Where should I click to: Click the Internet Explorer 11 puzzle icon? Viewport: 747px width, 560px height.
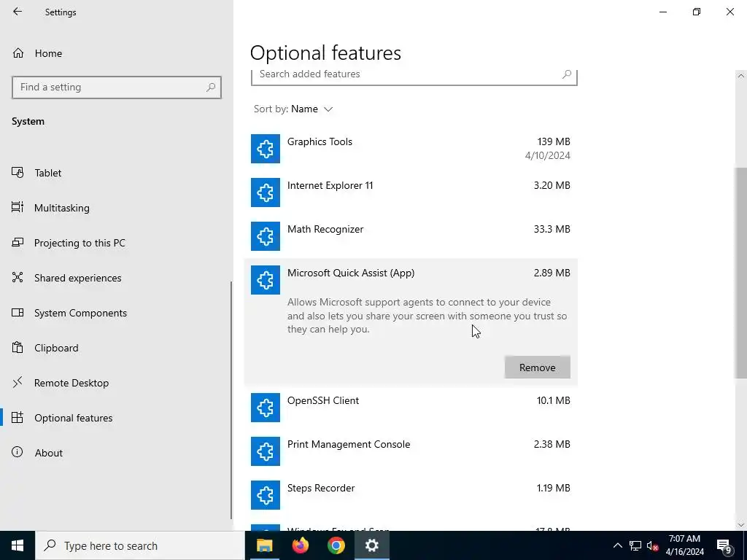click(x=266, y=192)
